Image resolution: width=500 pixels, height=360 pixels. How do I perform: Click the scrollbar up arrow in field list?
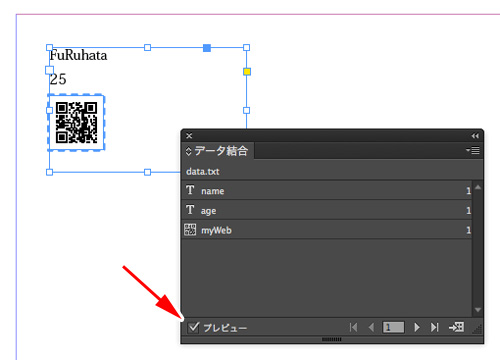tap(478, 187)
